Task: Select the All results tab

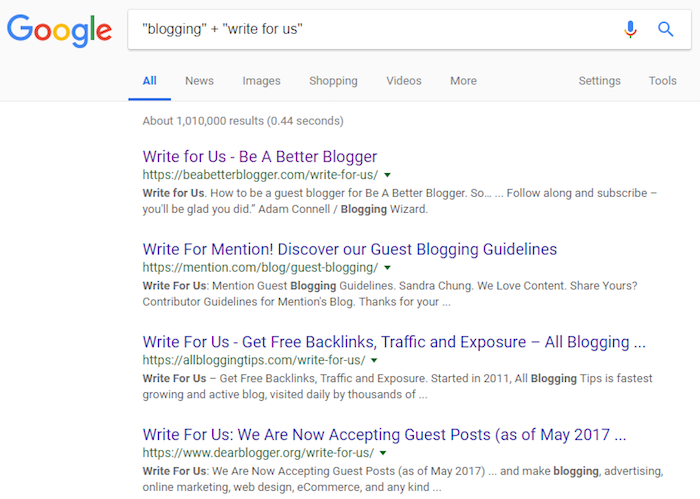Action: 150,81
